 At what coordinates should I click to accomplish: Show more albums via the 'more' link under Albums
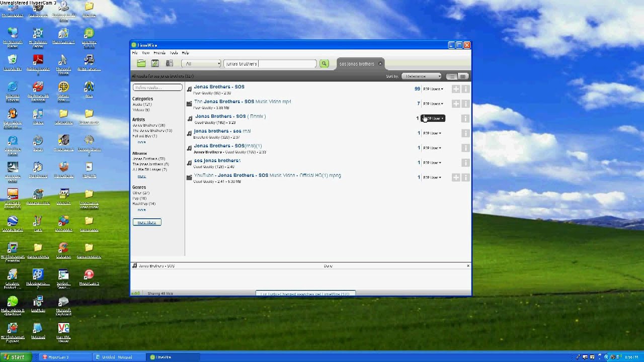(x=142, y=176)
